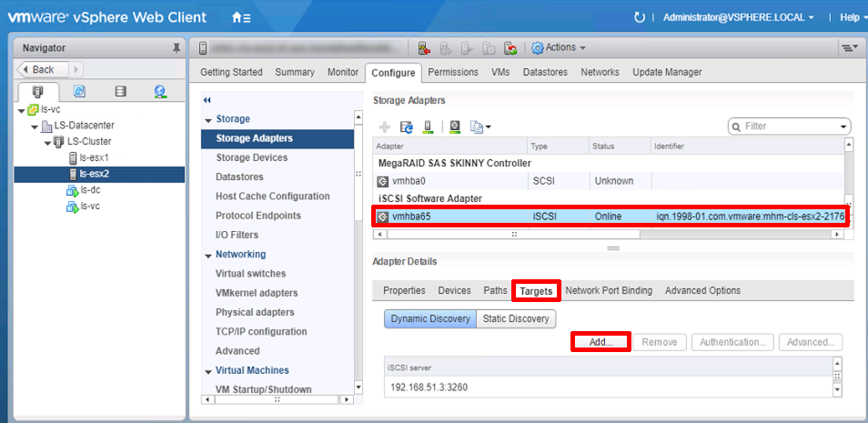This screenshot has height=423, width=868.
Task: Switch to Storage navigator tab
Action: point(120,91)
